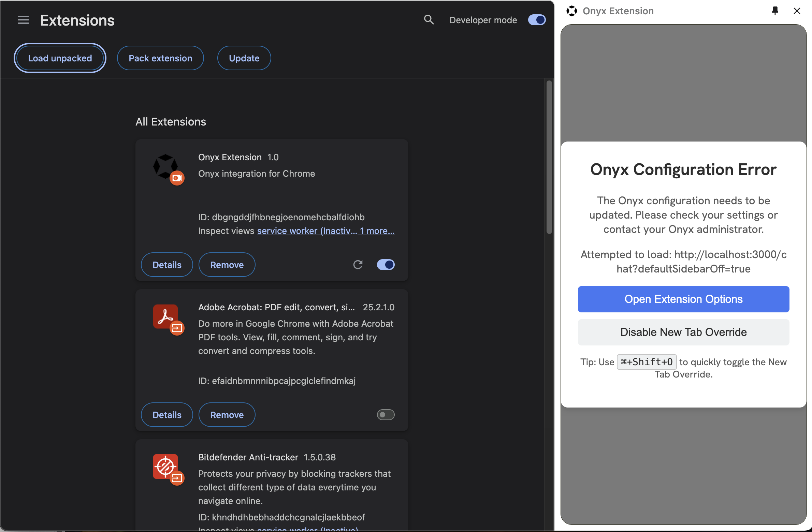
Task: Pin the Onyx Extension side panel
Action: (775, 11)
